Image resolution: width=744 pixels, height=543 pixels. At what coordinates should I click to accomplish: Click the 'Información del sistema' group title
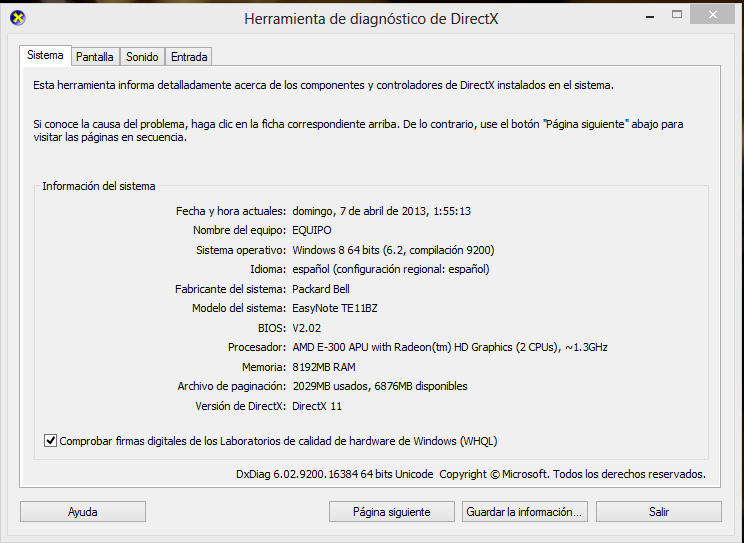(99, 186)
